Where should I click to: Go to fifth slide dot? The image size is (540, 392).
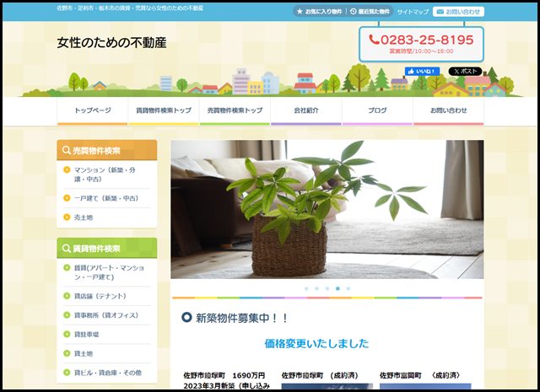348,288
